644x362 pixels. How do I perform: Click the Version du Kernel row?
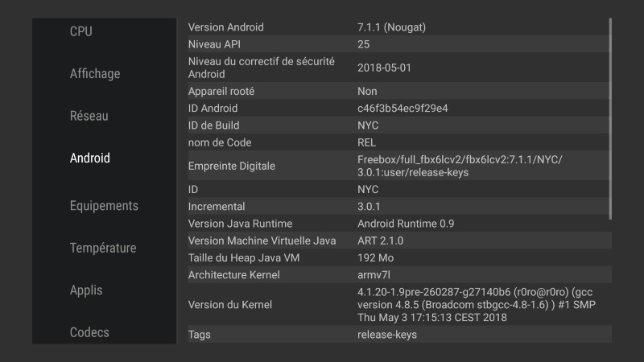(x=394, y=304)
